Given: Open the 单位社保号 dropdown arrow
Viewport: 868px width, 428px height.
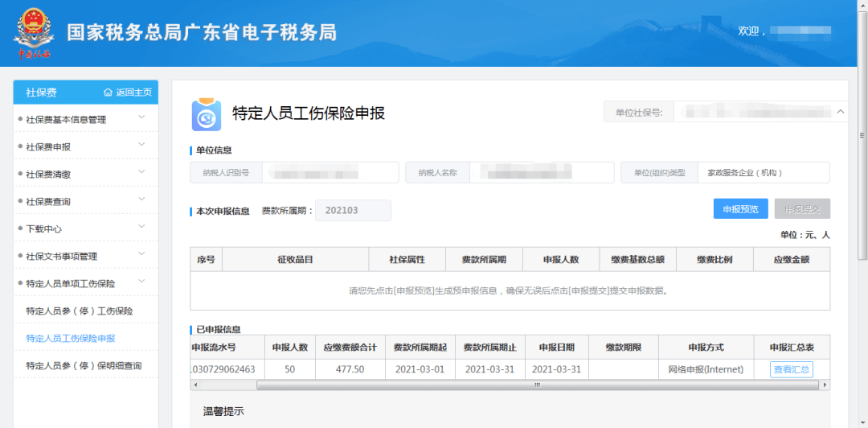Looking at the screenshot, I should click(841, 112).
